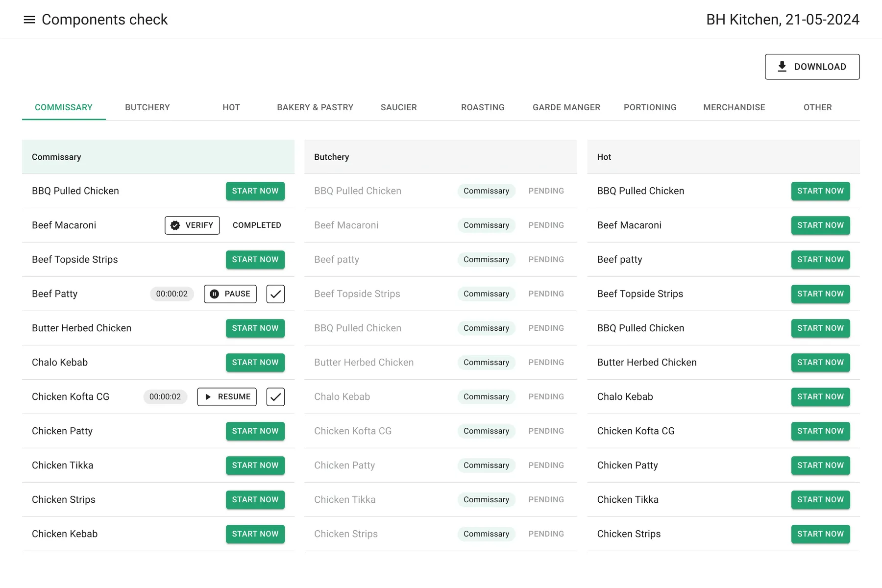Click the Butchery column header

coord(441,157)
